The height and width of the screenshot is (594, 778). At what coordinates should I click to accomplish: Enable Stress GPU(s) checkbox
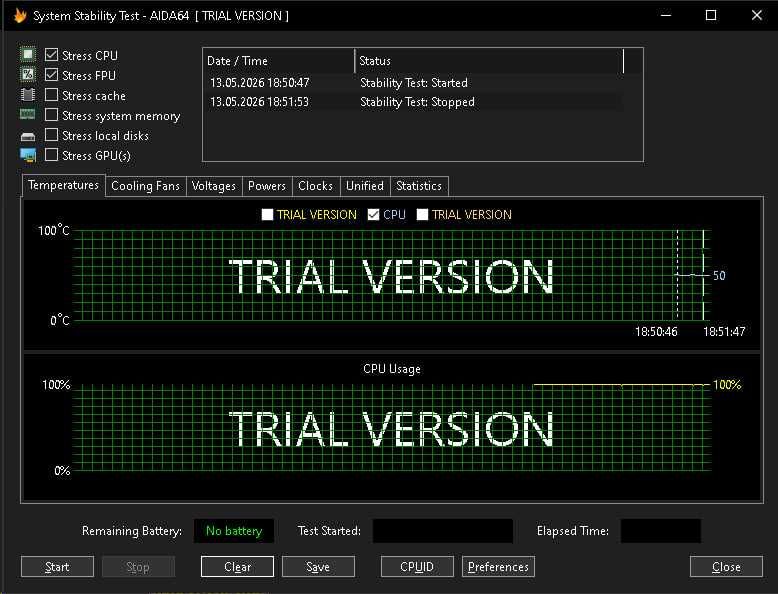coord(51,155)
